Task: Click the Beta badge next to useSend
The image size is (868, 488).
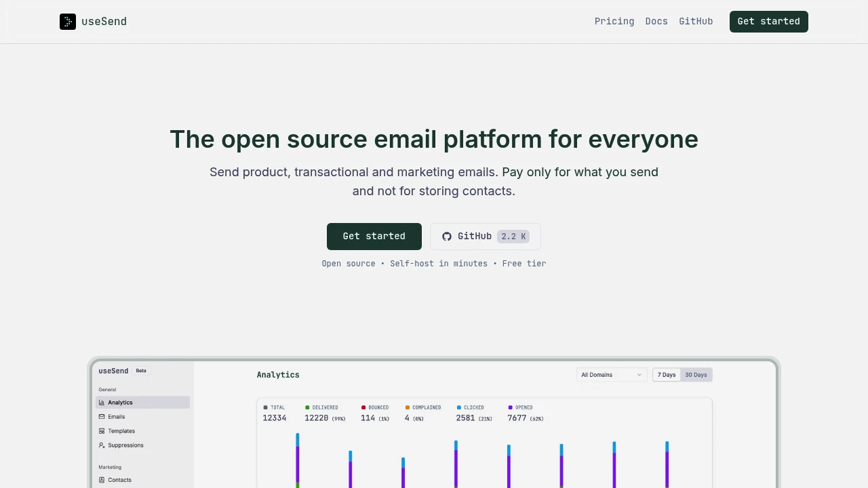Action: point(141,371)
